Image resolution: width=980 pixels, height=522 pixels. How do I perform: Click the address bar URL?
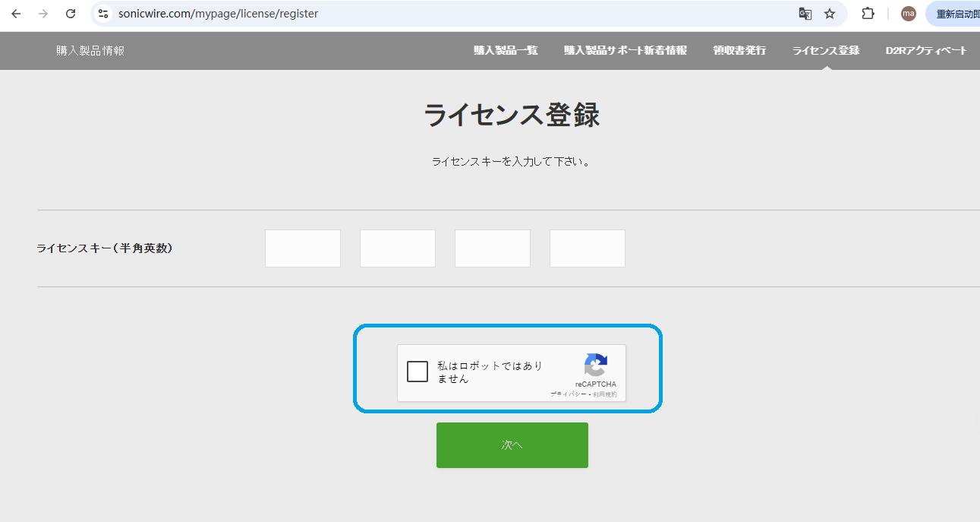pyautogui.click(x=218, y=14)
